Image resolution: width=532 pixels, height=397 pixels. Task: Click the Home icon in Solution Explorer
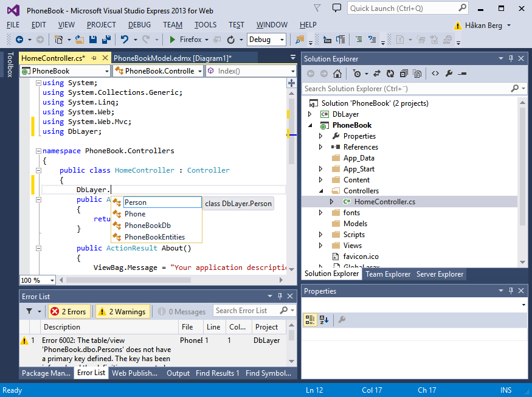point(337,74)
